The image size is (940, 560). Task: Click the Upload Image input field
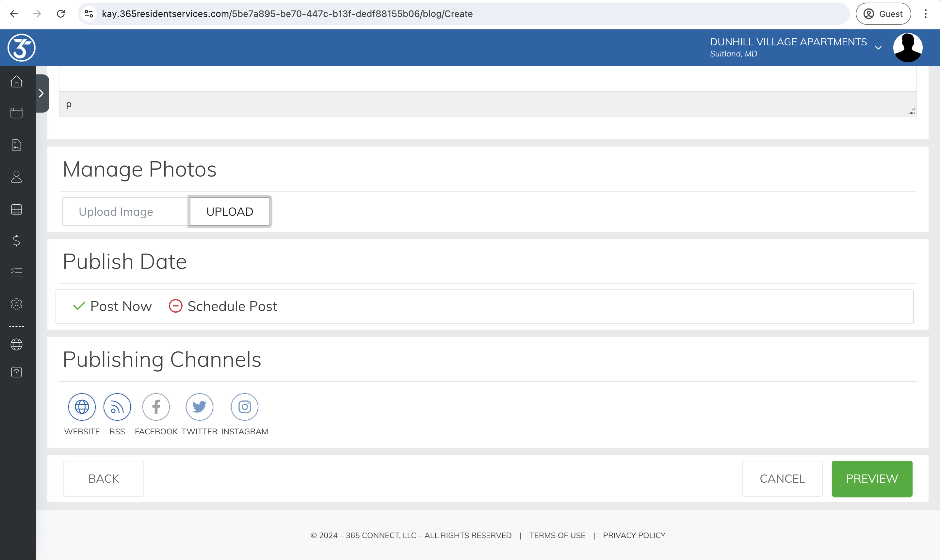[125, 212]
